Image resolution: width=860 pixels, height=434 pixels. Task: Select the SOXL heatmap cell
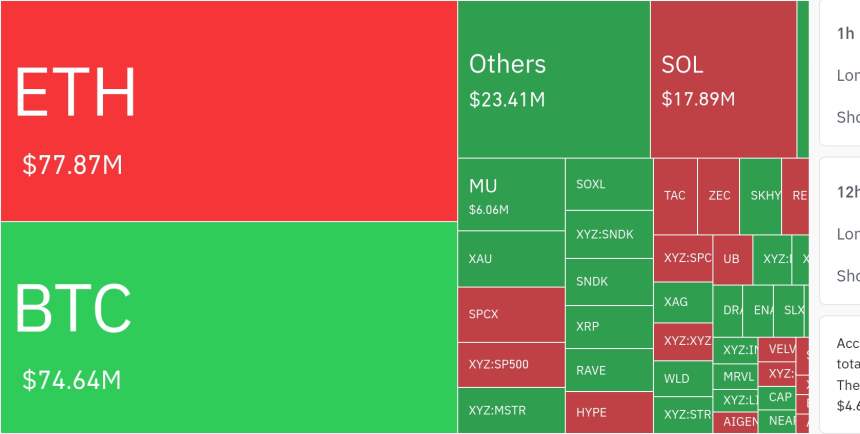609,184
